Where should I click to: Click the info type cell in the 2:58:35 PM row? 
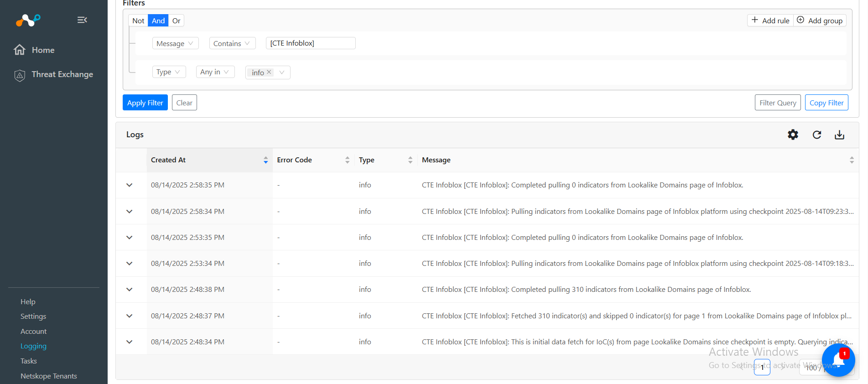pos(365,185)
